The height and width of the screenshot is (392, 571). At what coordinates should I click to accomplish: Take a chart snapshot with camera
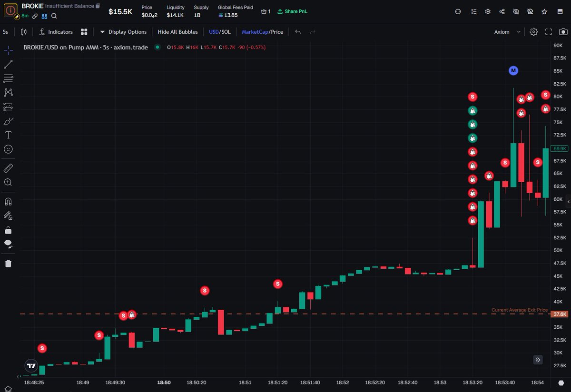point(563,32)
